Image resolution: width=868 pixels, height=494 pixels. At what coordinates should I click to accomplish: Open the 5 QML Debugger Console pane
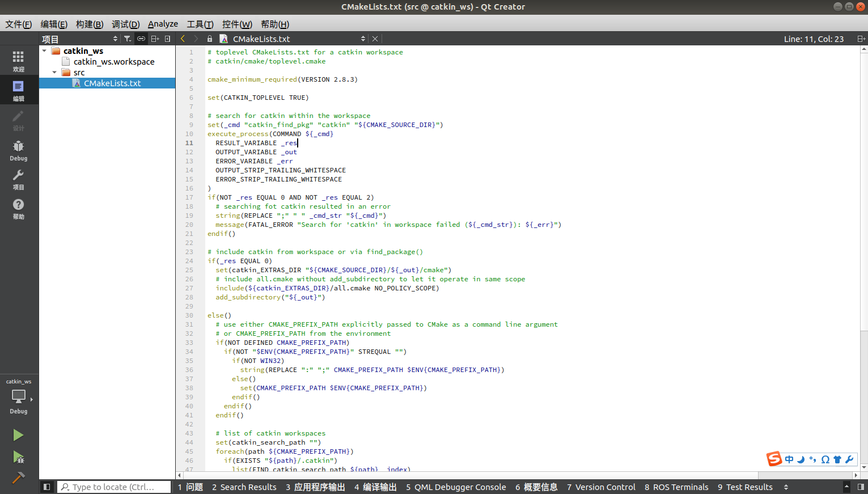(x=456, y=487)
